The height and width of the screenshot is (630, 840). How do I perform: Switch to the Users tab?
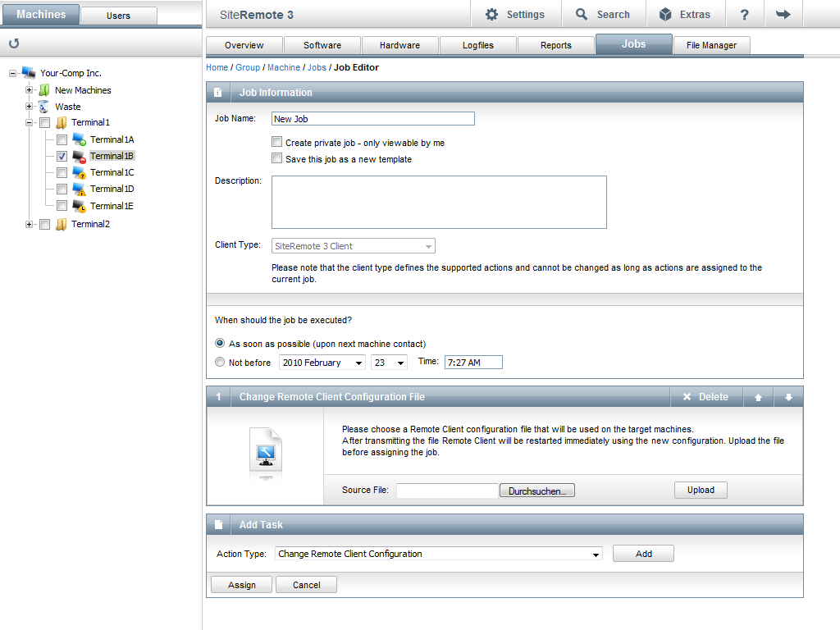(118, 16)
